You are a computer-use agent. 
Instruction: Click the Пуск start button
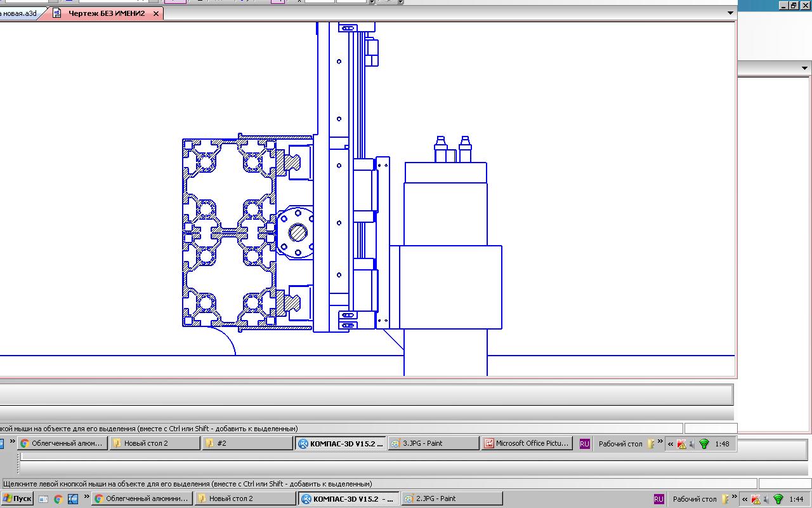tap(17, 499)
